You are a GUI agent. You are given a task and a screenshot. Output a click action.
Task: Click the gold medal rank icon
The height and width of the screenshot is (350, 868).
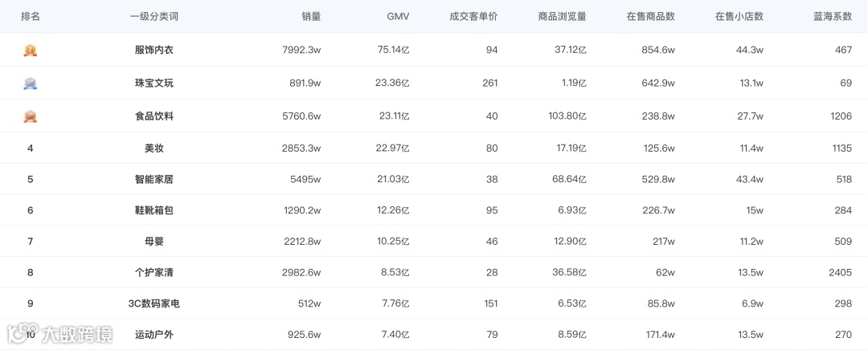[31, 50]
